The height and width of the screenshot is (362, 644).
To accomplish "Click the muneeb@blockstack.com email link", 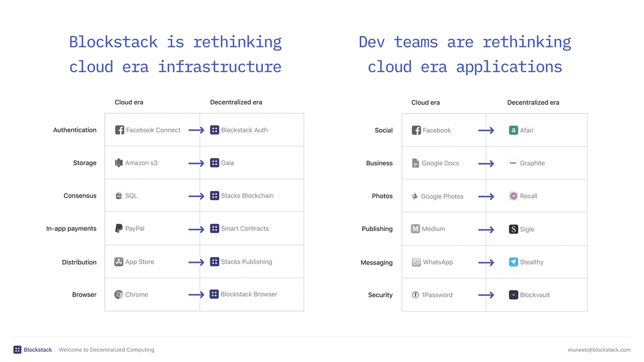I will pyautogui.click(x=599, y=350).
